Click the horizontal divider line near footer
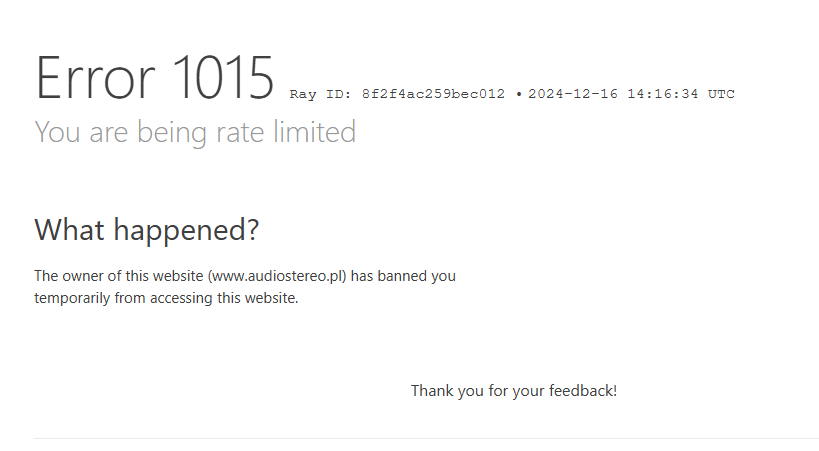This screenshot has width=819, height=451. pos(426,438)
